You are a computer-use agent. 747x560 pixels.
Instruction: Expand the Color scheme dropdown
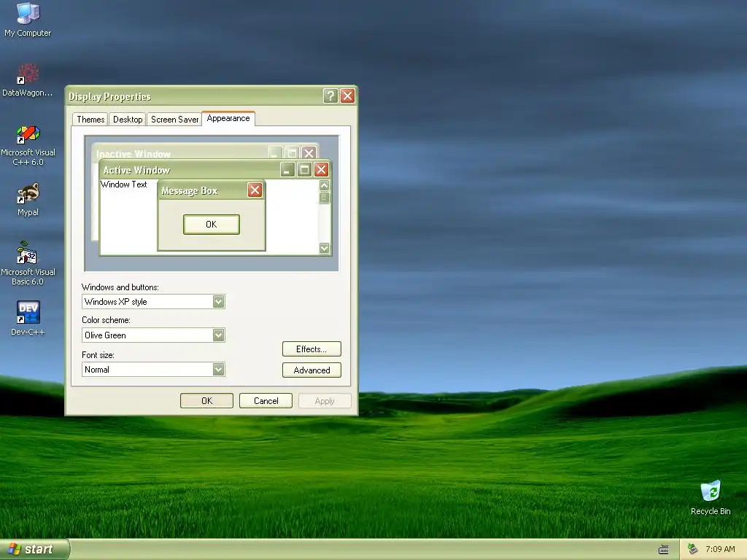coord(218,335)
